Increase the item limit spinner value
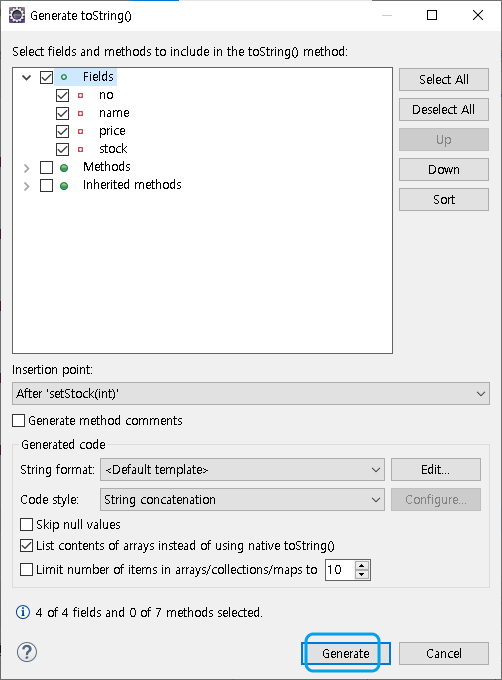Image resolution: width=502 pixels, height=680 pixels. 362,565
